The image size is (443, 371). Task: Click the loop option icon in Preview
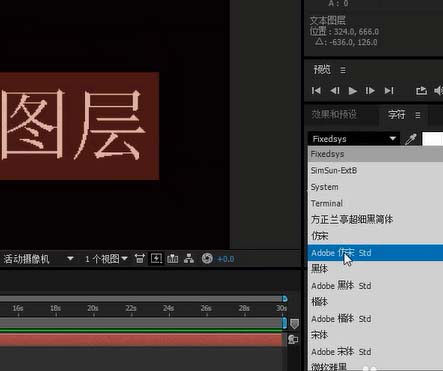(421, 91)
